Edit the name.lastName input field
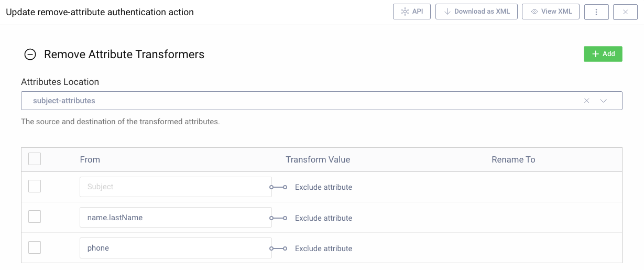The width and height of the screenshot is (644, 270). coord(175,217)
